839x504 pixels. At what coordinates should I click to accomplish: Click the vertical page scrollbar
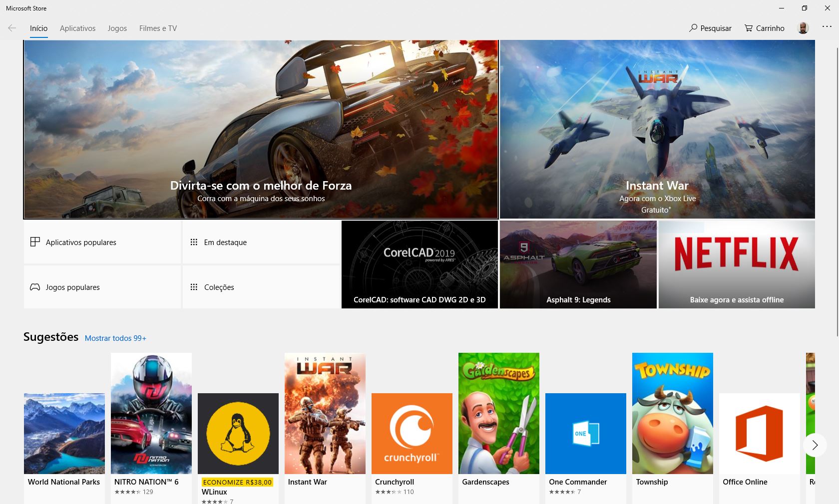click(837, 192)
